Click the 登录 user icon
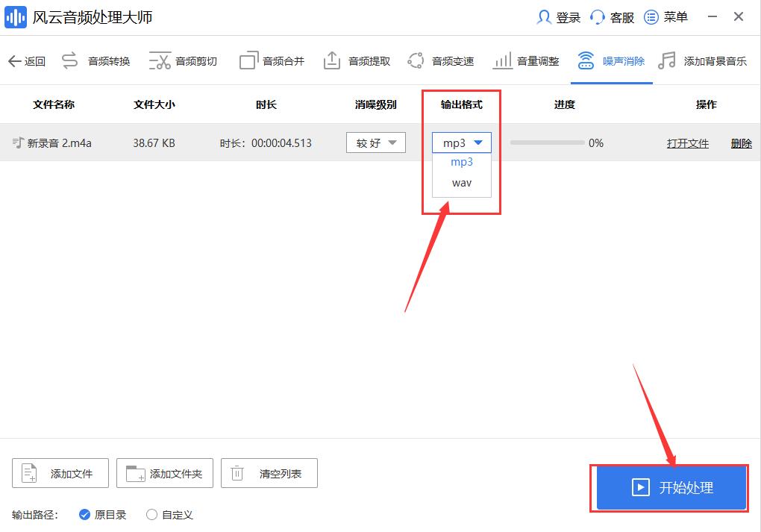Image resolution: width=761 pixels, height=532 pixels. click(544, 17)
